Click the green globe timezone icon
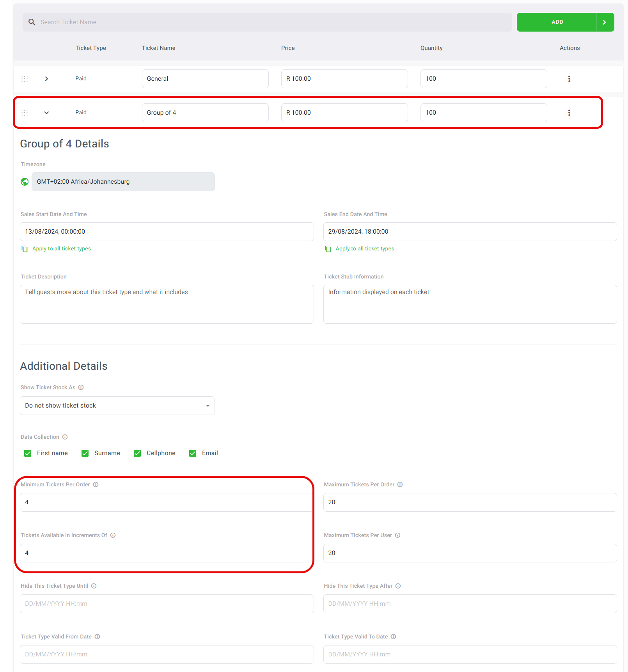 [25, 182]
